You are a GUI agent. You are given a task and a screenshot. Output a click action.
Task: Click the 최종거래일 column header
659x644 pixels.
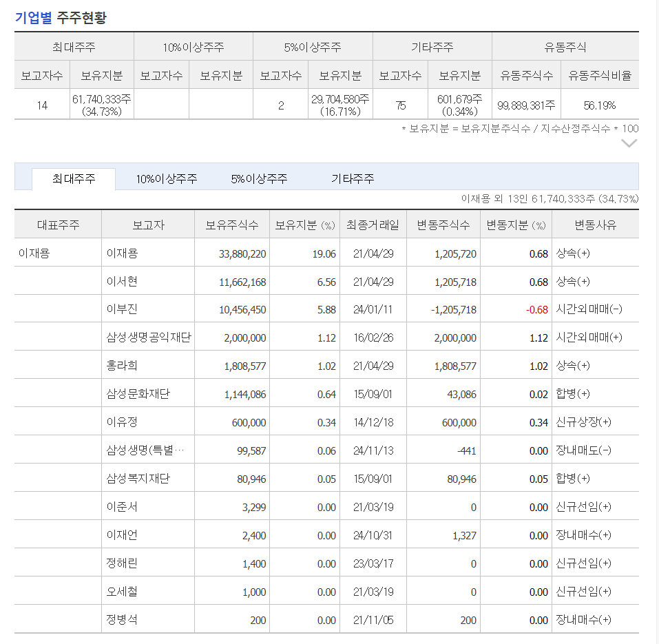pyautogui.click(x=373, y=225)
